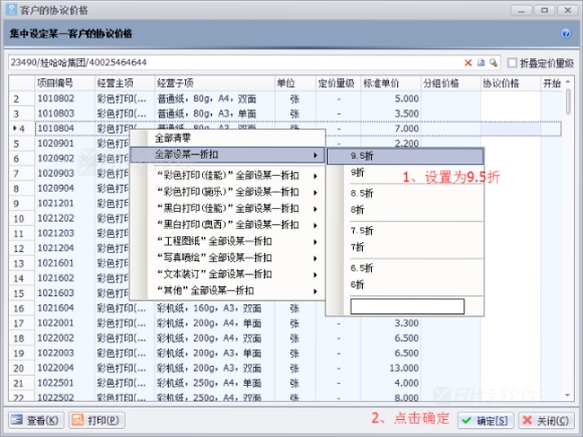Choose 9.5折 discount option

tap(405, 156)
